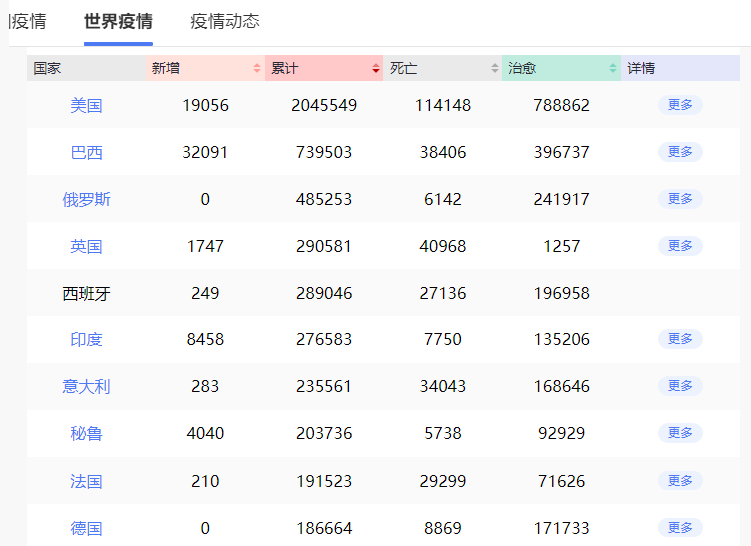Image resolution: width=751 pixels, height=546 pixels.
Task: Open 更多 details for 印度
Action: point(680,339)
